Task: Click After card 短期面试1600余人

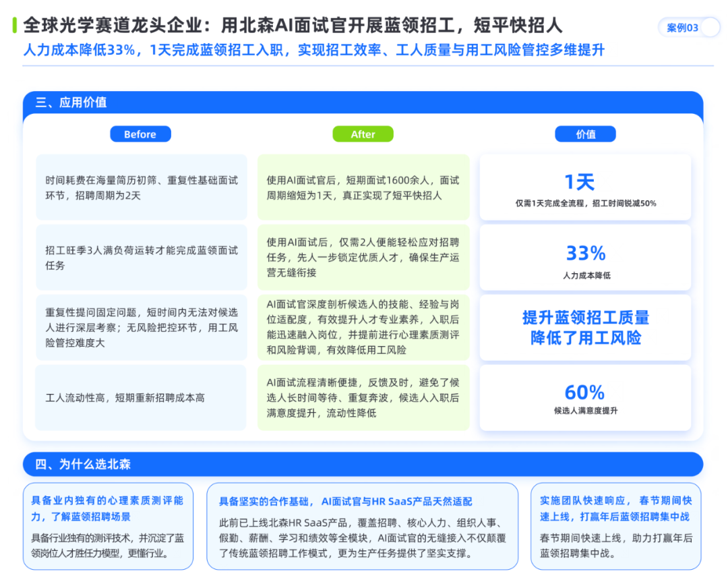Action: tap(363, 187)
